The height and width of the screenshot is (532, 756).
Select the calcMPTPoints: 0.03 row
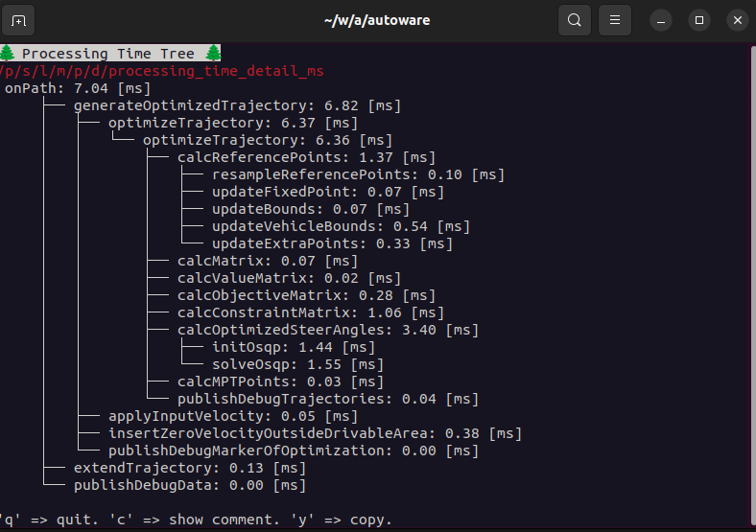(280, 382)
